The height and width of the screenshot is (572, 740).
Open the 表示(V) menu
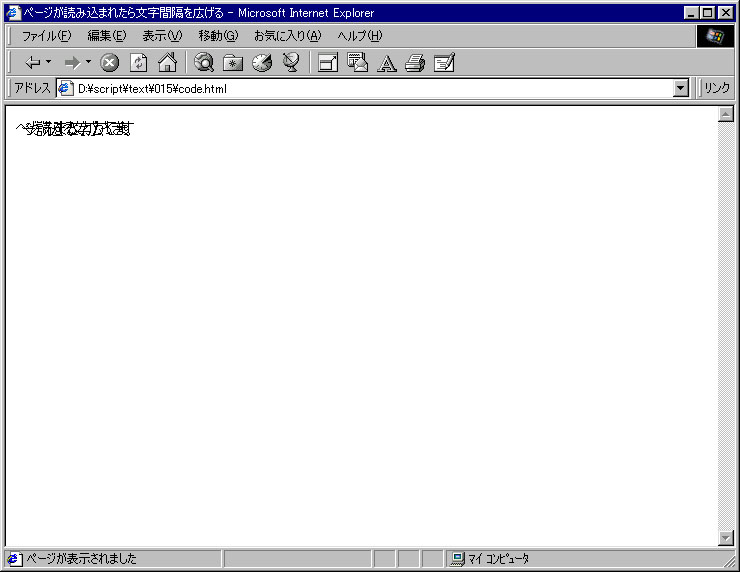tap(162, 36)
